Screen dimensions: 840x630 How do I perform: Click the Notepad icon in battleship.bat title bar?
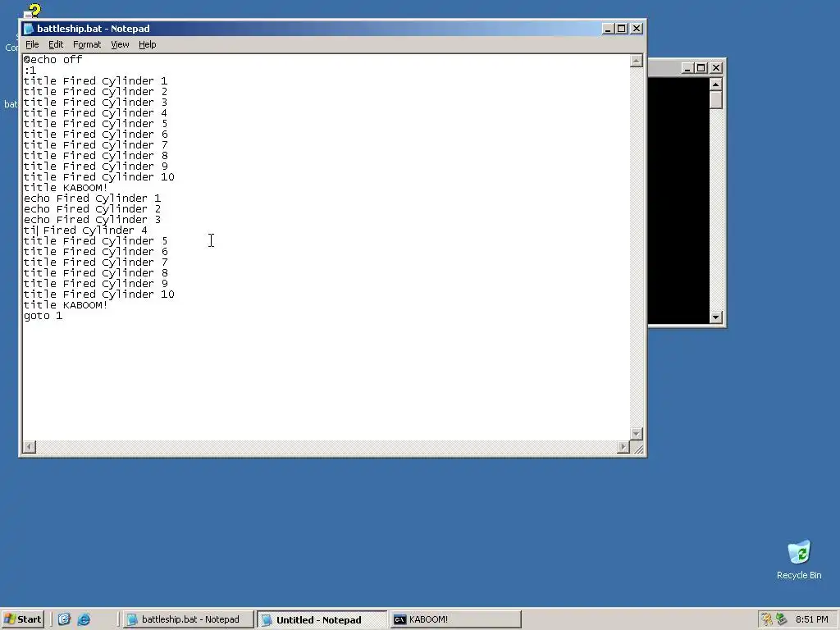[29, 29]
